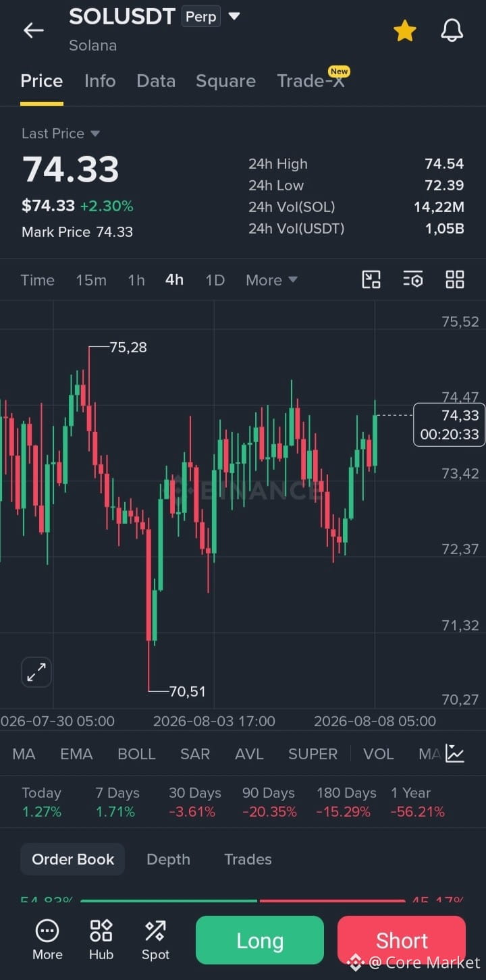Click the Today 1.27% performance
The height and width of the screenshot is (980, 486).
coord(42,802)
